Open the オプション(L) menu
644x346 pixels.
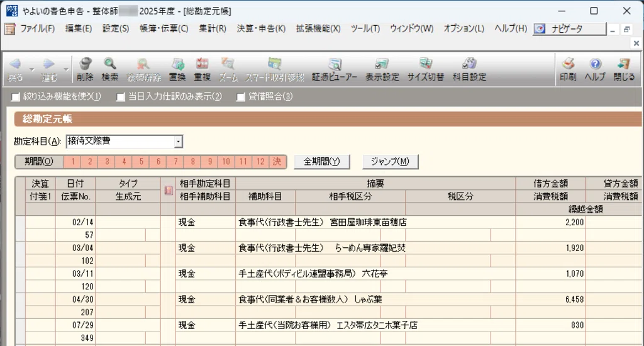point(464,29)
